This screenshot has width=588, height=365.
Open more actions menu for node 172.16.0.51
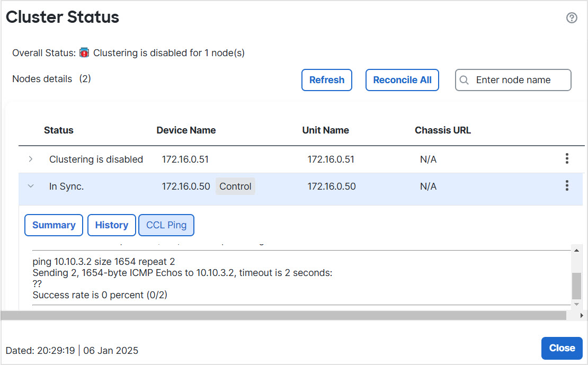pyautogui.click(x=567, y=158)
